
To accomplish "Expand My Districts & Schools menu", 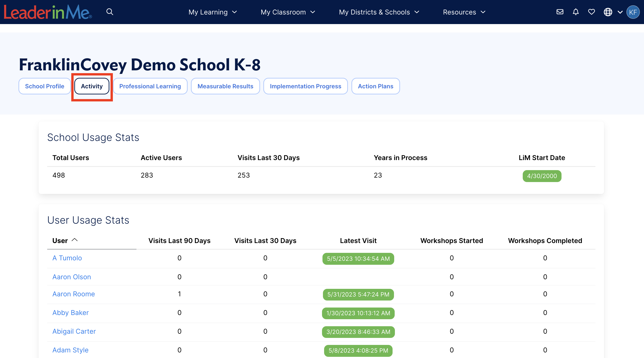I will [x=379, y=12].
